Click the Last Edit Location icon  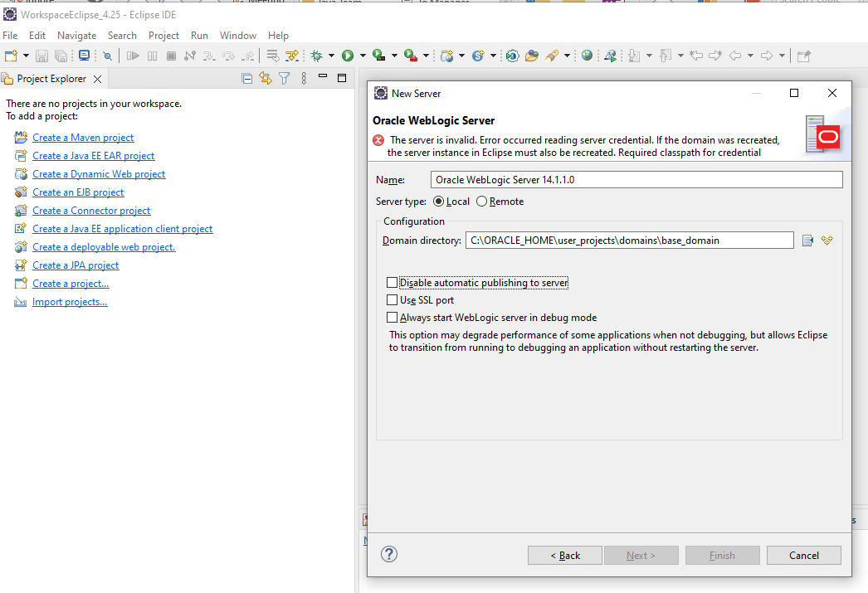click(696, 56)
